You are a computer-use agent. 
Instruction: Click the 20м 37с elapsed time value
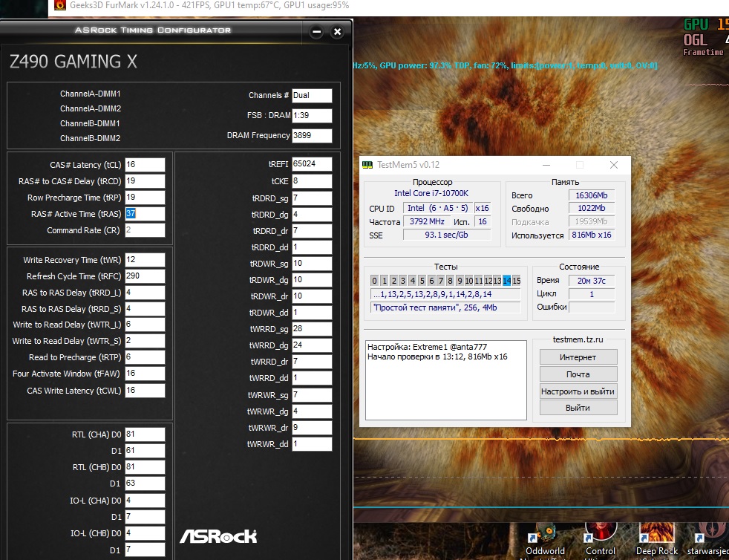pos(592,281)
